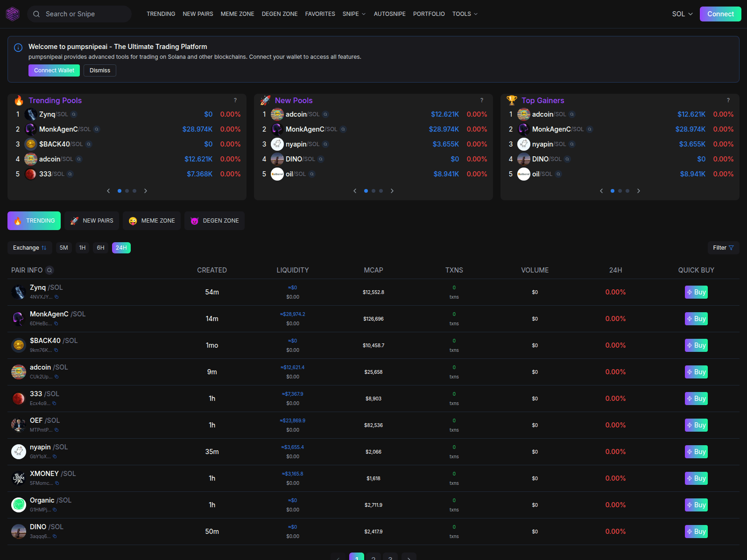747x560 pixels.
Task: Click the question mark help icon on Trending Pools
Action: [x=235, y=100]
